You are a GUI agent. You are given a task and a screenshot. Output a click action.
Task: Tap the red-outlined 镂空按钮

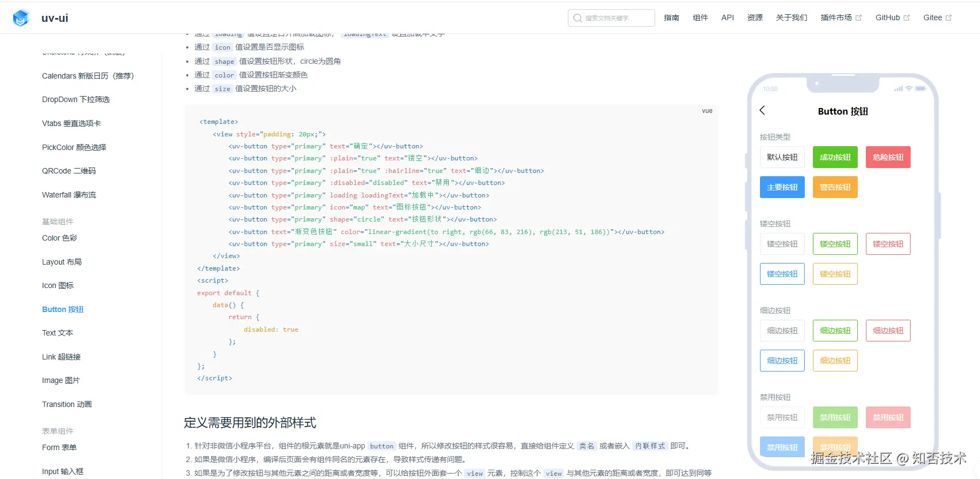point(888,244)
